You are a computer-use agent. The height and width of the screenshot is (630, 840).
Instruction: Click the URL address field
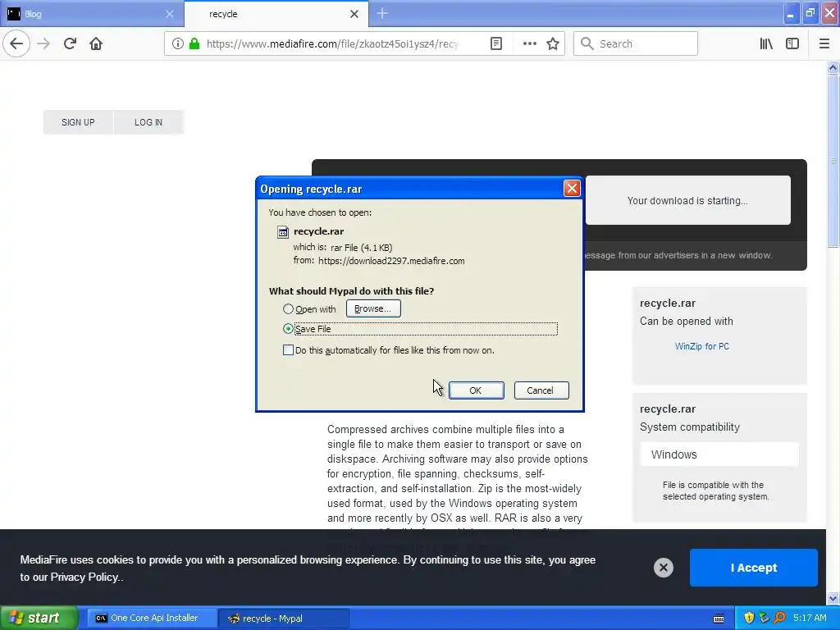coord(332,43)
